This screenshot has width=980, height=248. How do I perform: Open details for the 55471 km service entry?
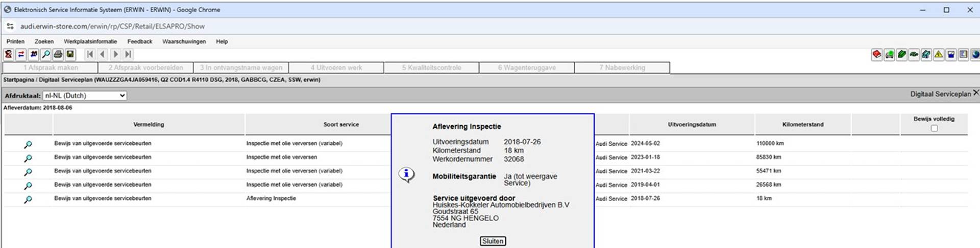(x=28, y=172)
